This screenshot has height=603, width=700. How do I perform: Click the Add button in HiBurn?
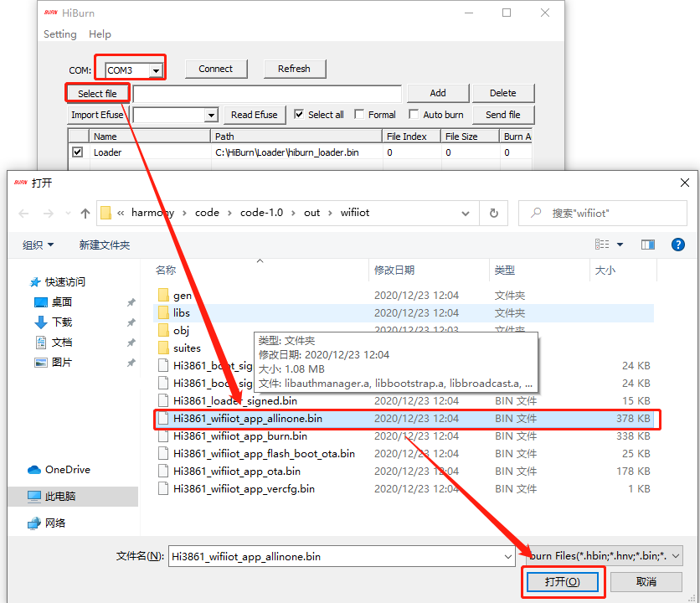coord(438,93)
